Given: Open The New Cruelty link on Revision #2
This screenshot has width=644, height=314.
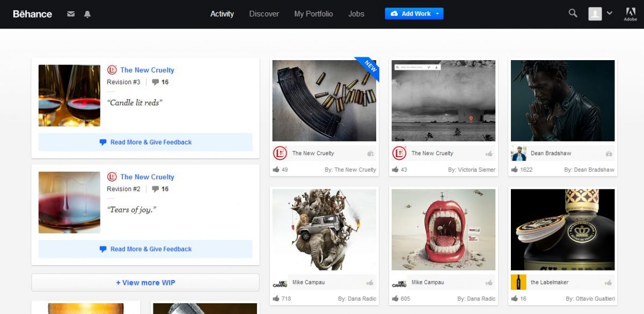Looking at the screenshot, I should [x=147, y=177].
